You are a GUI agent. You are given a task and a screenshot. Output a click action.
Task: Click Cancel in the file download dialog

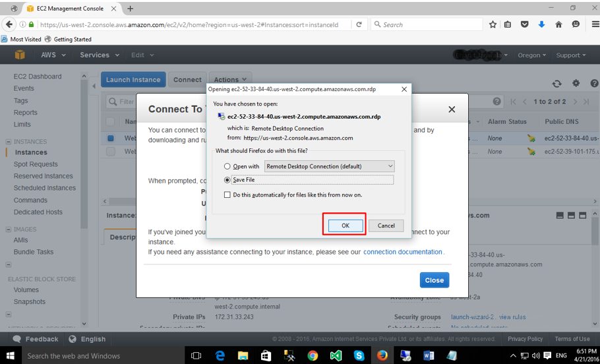point(386,226)
